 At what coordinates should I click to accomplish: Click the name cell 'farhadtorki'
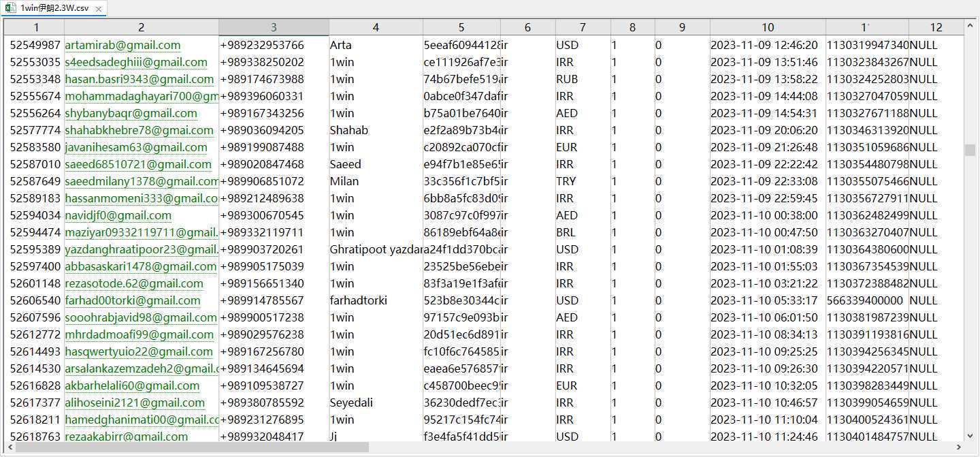click(x=376, y=300)
